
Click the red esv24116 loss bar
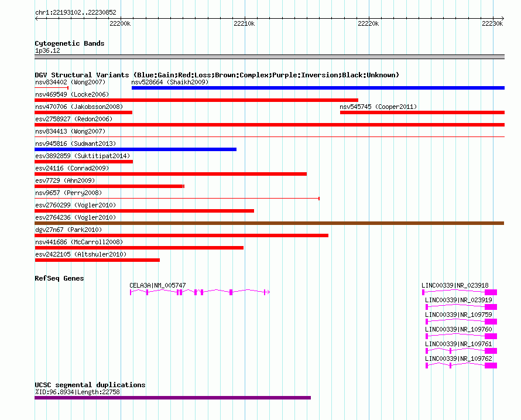tap(171, 174)
